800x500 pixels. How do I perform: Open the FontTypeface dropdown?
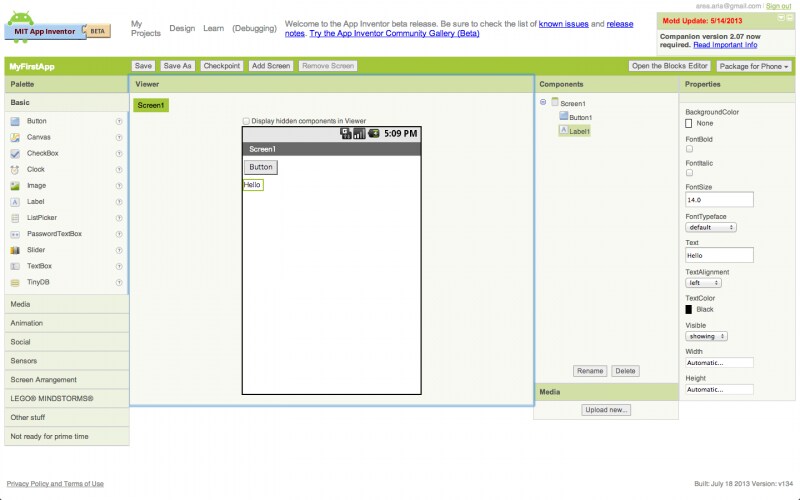pyautogui.click(x=711, y=227)
